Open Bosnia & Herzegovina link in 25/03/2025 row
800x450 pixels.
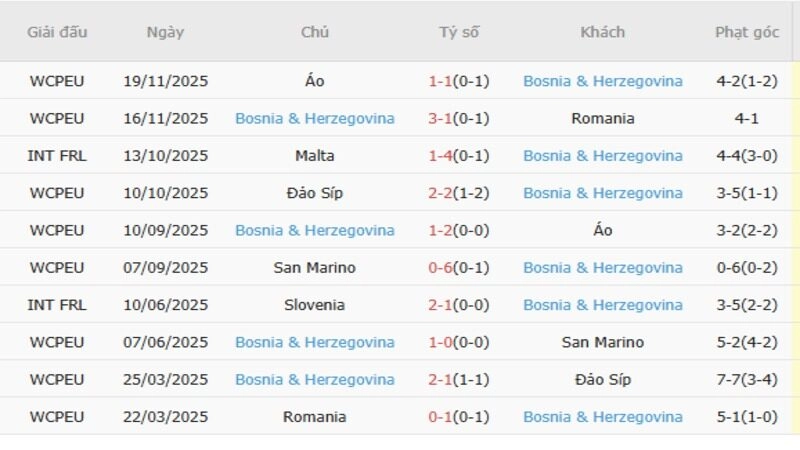315,380
